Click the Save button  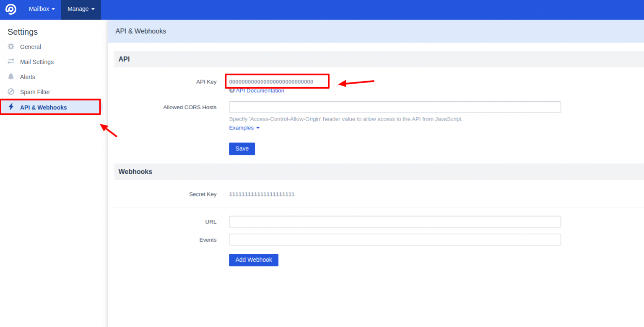[241, 149]
